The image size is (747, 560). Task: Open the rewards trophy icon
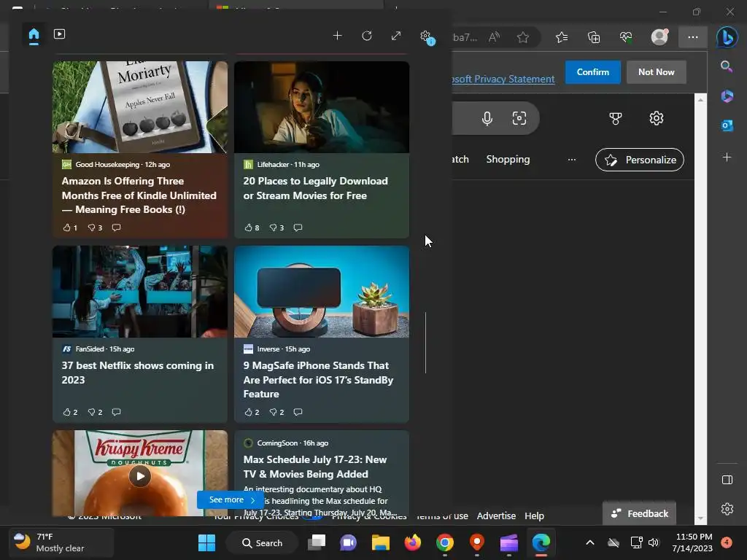click(616, 118)
